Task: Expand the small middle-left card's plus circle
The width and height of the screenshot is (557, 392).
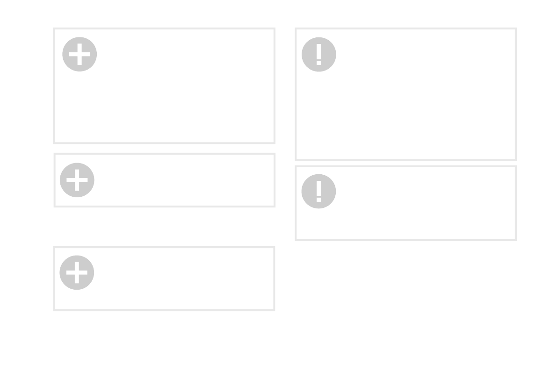Action: point(77,180)
